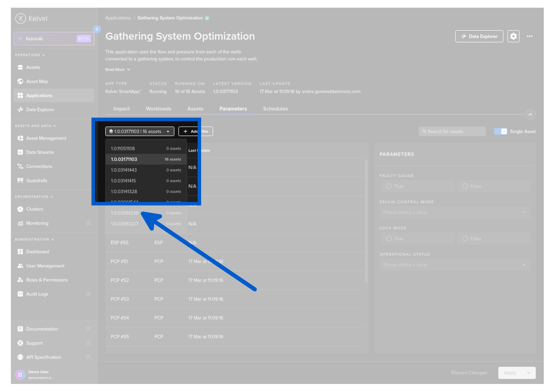Click the Data Explorer button
The width and height of the screenshot is (555, 392).
click(479, 36)
